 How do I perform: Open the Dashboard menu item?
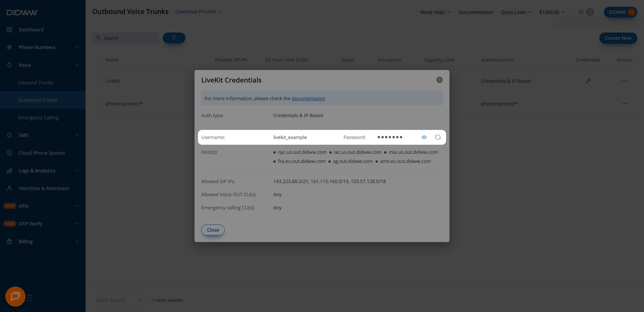point(31,30)
